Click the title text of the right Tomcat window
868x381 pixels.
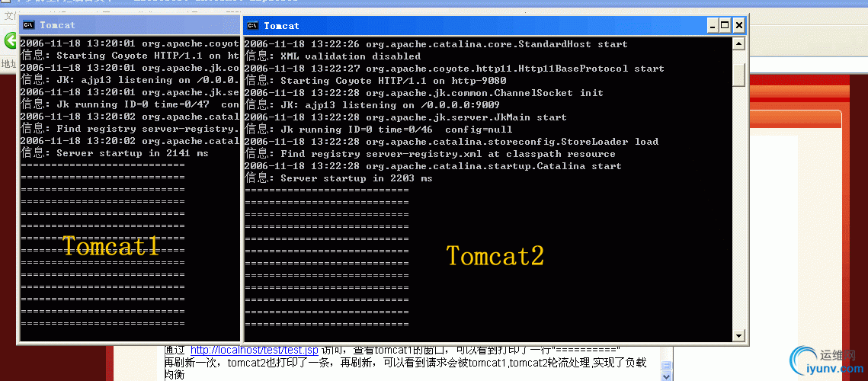click(x=281, y=25)
